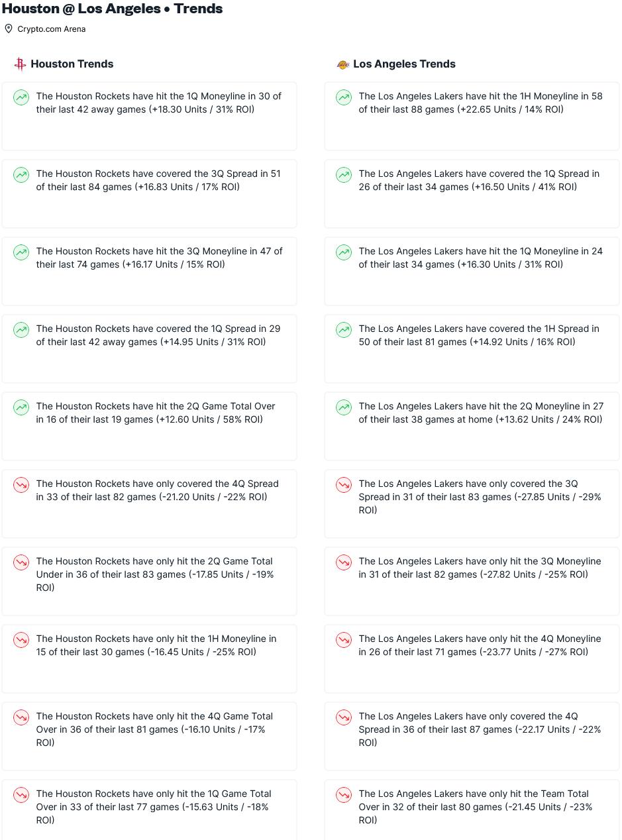622x840 pixels.
Task: Select the Crypto.com Arena venue text
Action: tap(52, 29)
